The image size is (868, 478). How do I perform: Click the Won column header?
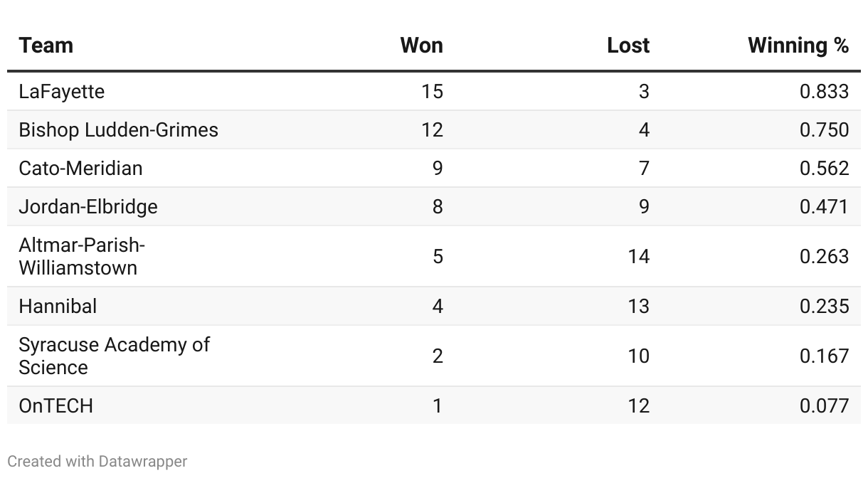pos(421,46)
